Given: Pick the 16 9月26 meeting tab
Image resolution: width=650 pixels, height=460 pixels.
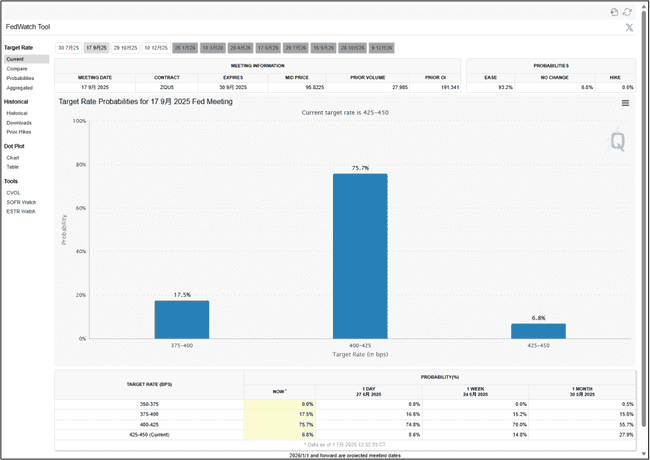Looking at the screenshot, I should [x=323, y=48].
